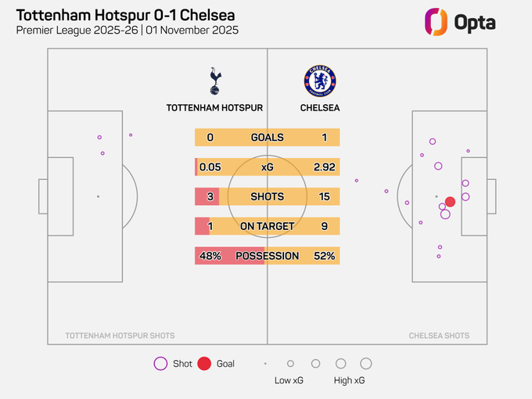The height and width of the screenshot is (399, 532).
Task: Click the CHELSEA SHOTS caption
Action: pyautogui.click(x=439, y=336)
